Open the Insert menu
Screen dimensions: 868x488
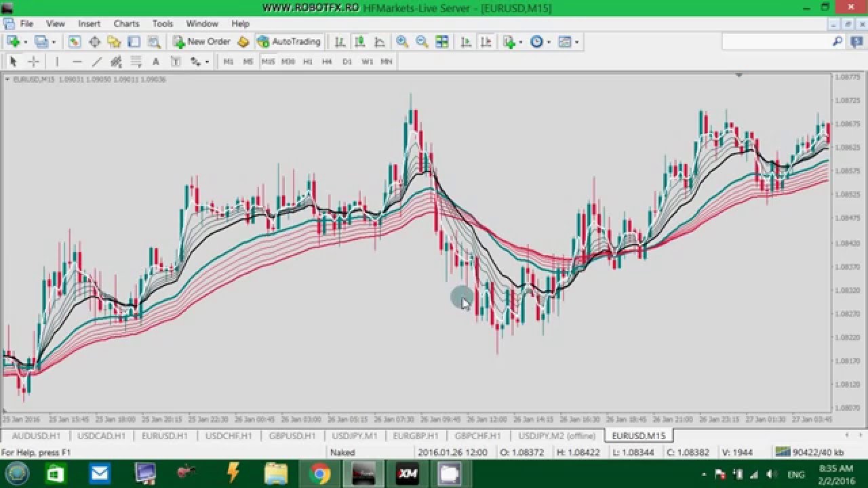point(89,24)
